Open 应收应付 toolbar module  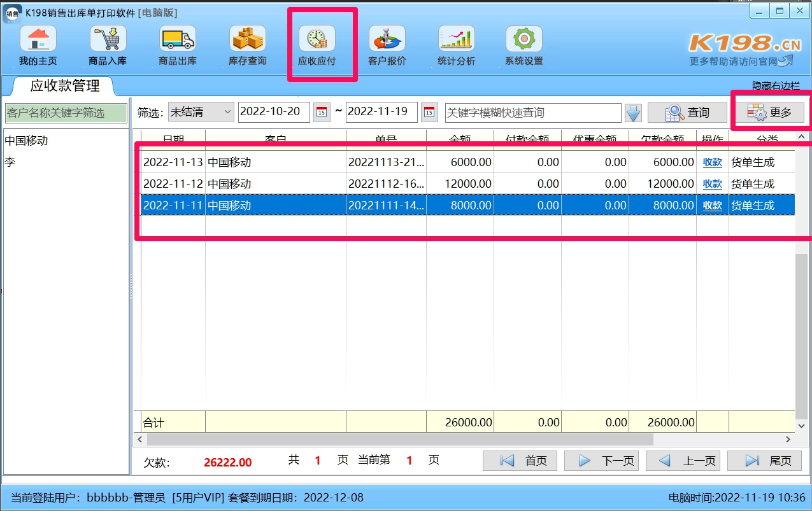click(317, 45)
